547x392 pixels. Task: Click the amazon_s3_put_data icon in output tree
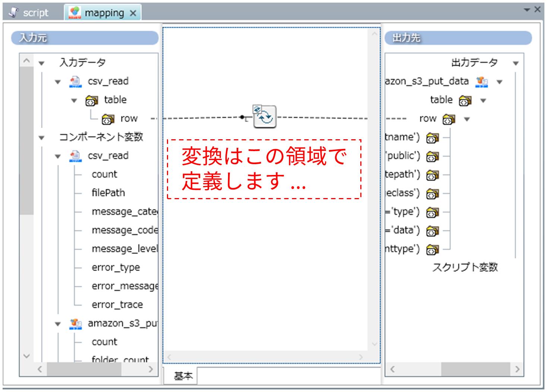(481, 82)
